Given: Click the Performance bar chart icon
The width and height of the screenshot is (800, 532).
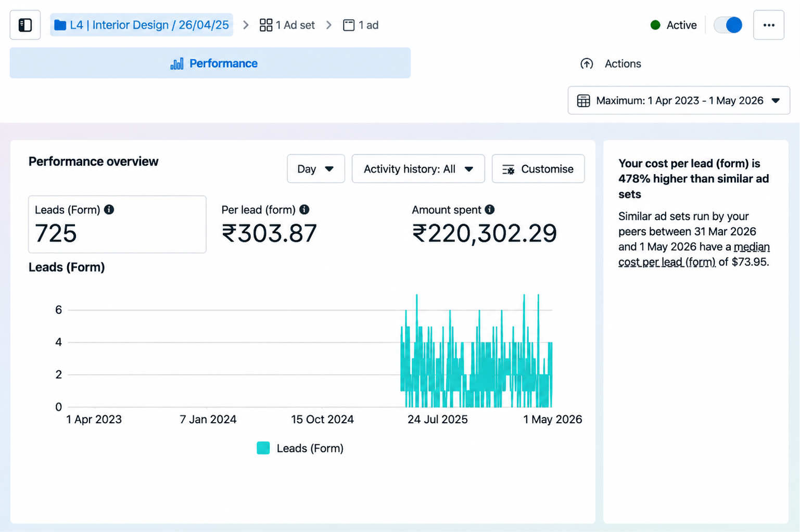Looking at the screenshot, I should tap(177, 63).
